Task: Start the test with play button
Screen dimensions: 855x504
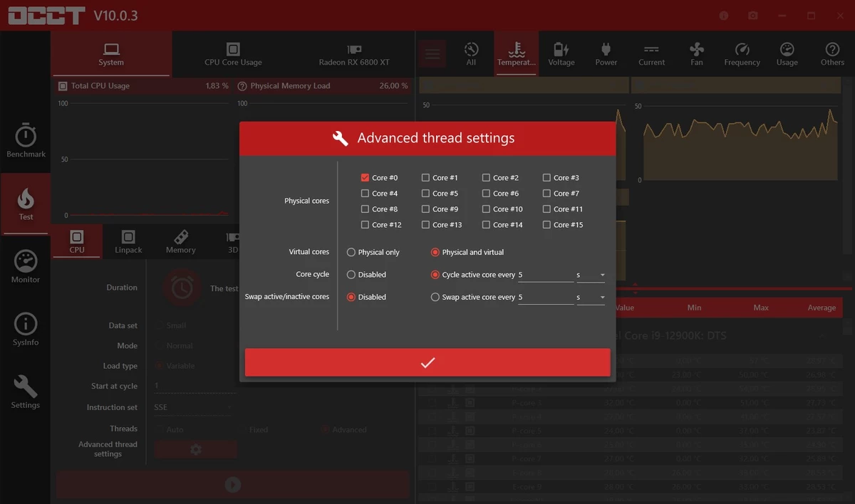Action: [x=233, y=485]
